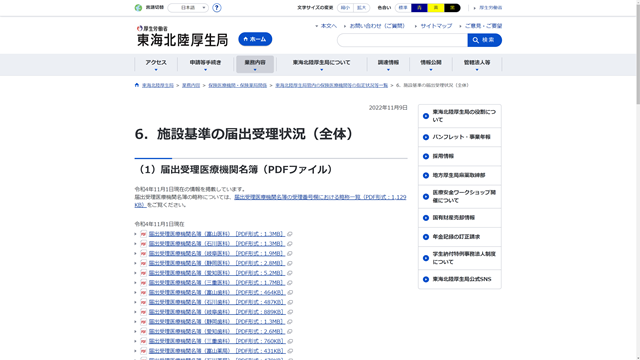This screenshot has width=640, height=360.
Task: Select the 標準 color scheme
Action: click(x=403, y=8)
